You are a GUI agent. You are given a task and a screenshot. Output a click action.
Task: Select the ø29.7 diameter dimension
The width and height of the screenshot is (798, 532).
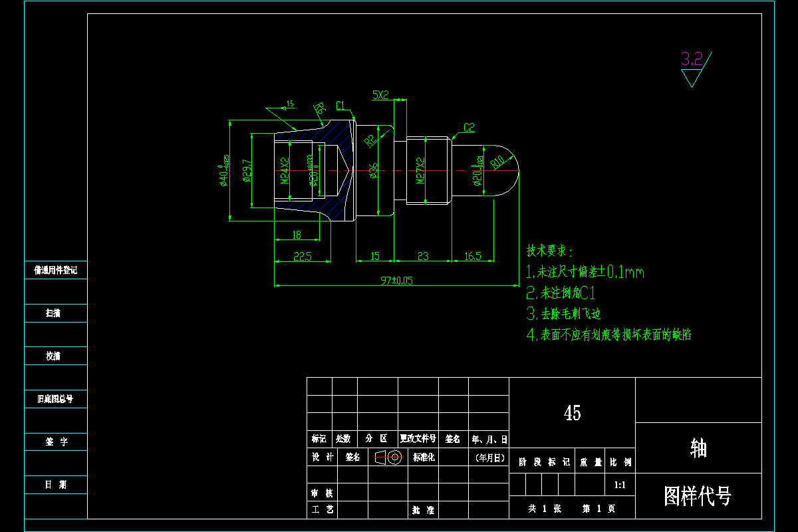[247, 172]
